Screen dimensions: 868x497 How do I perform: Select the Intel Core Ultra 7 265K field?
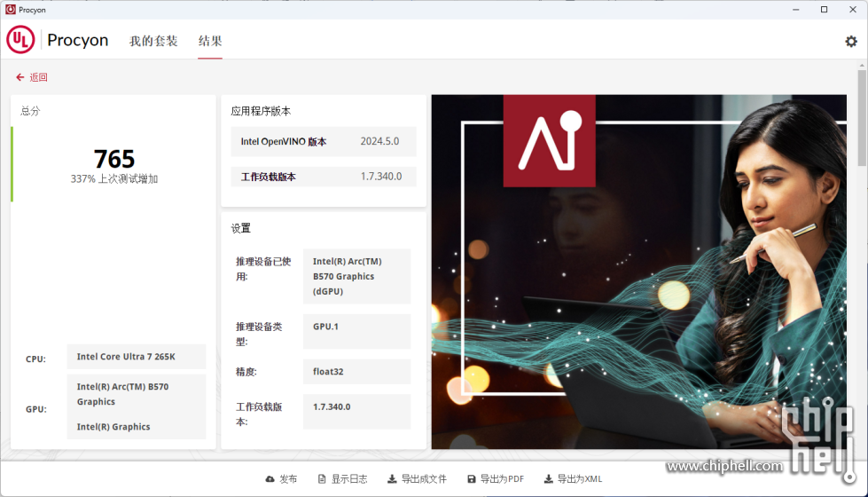click(x=137, y=357)
